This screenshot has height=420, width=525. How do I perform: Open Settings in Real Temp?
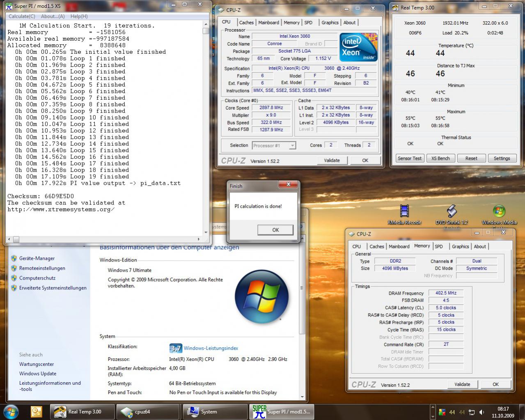(502, 158)
